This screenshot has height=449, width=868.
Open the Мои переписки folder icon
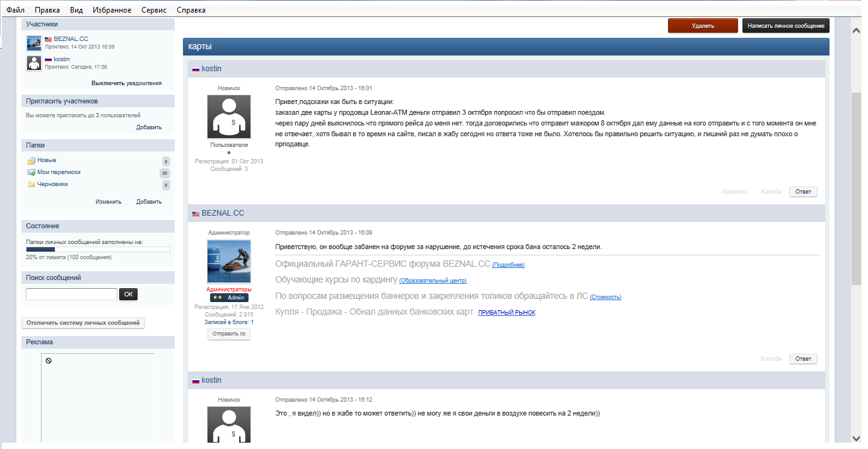(31, 172)
